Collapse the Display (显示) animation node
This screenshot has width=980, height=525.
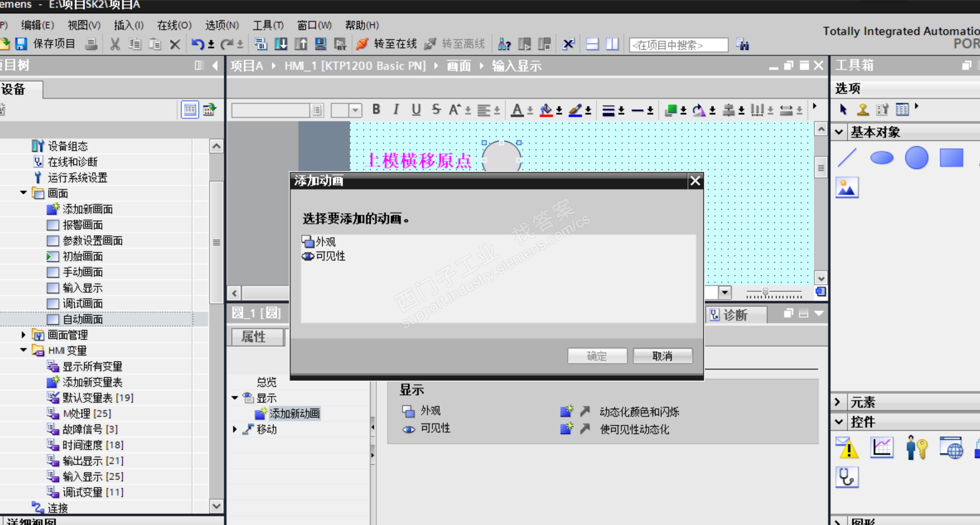235,397
